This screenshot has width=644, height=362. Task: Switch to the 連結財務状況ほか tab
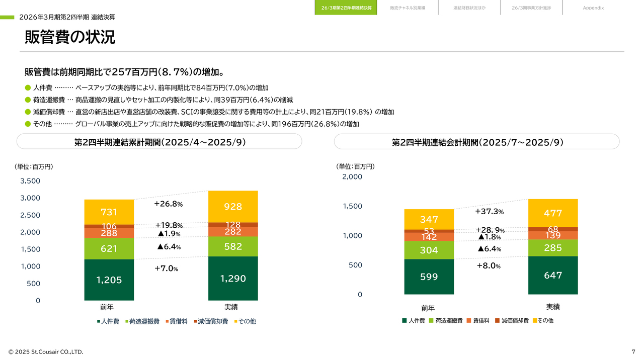(x=469, y=8)
